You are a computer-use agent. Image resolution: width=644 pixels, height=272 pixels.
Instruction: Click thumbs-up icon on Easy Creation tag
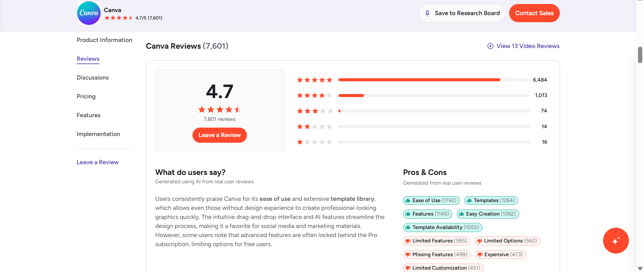(462, 214)
